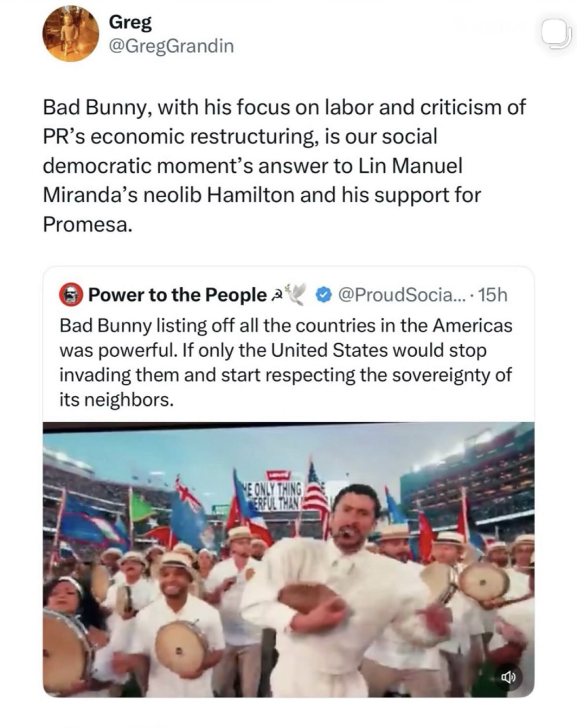The width and height of the screenshot is (577, 728).
Task: Click the display name Greg
Action: pos(130,22)
